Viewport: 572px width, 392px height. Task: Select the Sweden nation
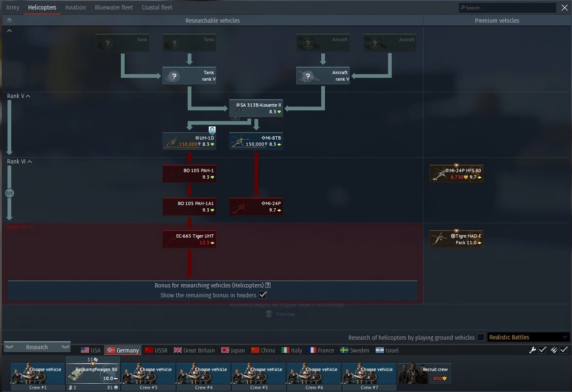355,350
